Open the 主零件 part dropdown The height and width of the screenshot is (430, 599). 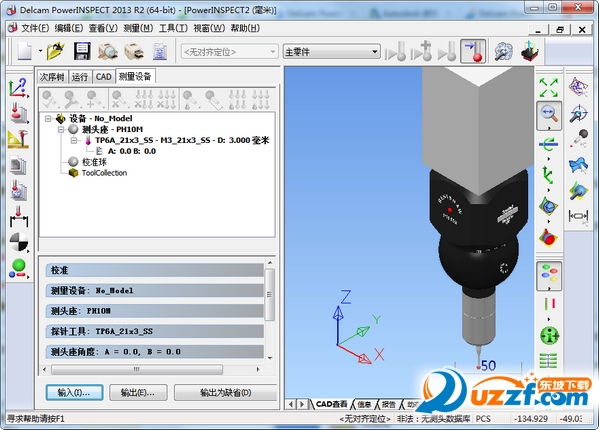click(x=332, y=52)
